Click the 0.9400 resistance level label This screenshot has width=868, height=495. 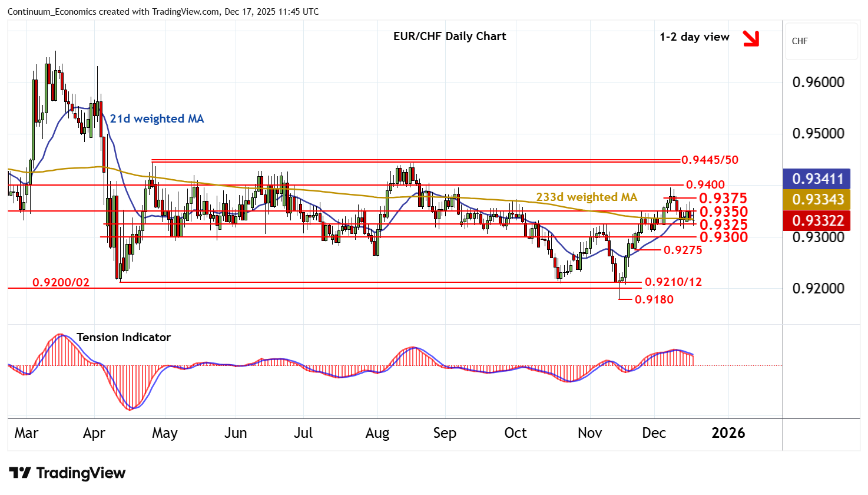tap(705, 185)
